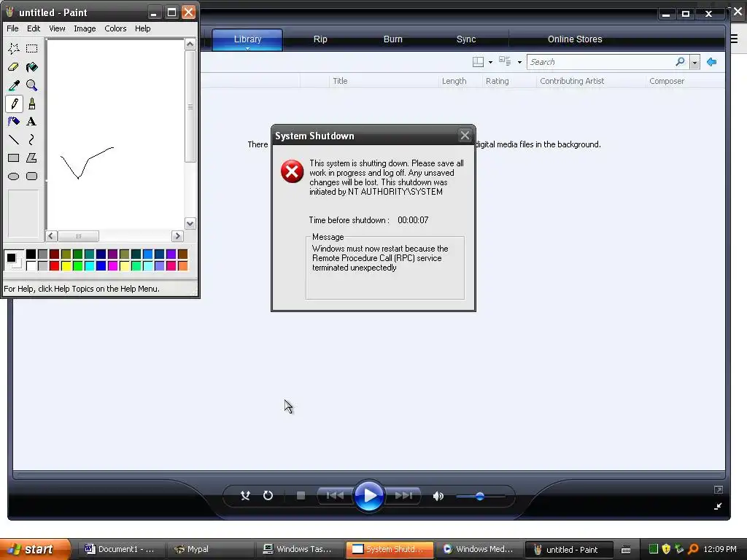
Task: Sort by the Title column header
Action: [383, 81]
